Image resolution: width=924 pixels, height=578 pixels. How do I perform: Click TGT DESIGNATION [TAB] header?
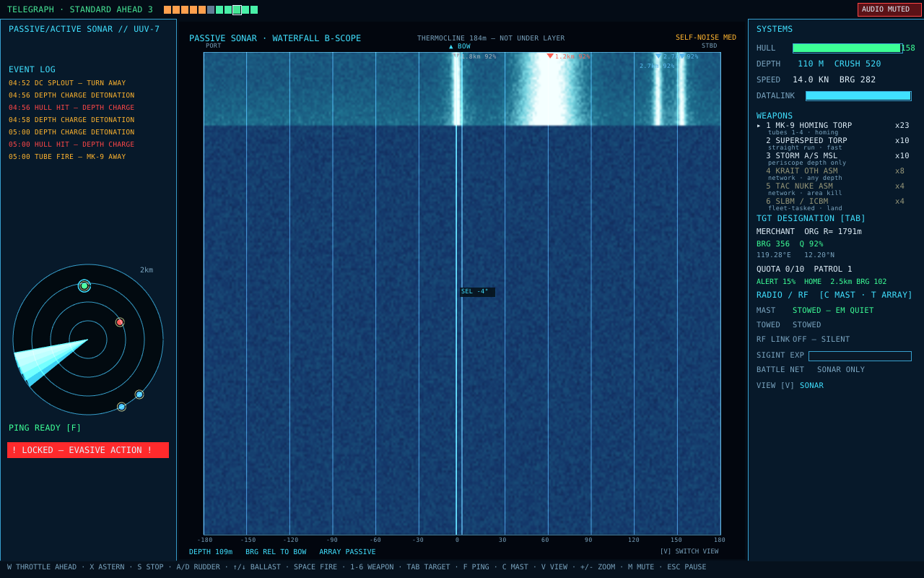coord(811,218)
